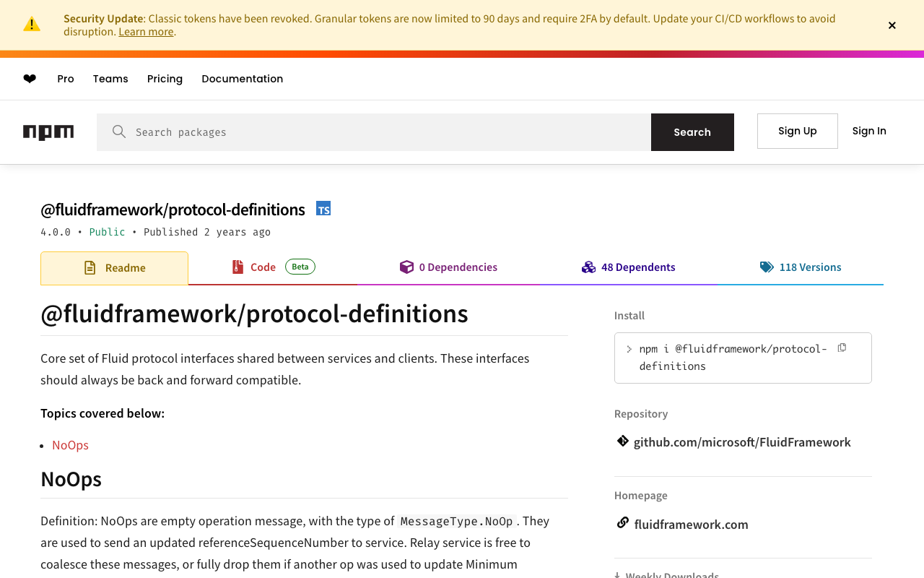Follow the Learn more link

click(146, 32)
